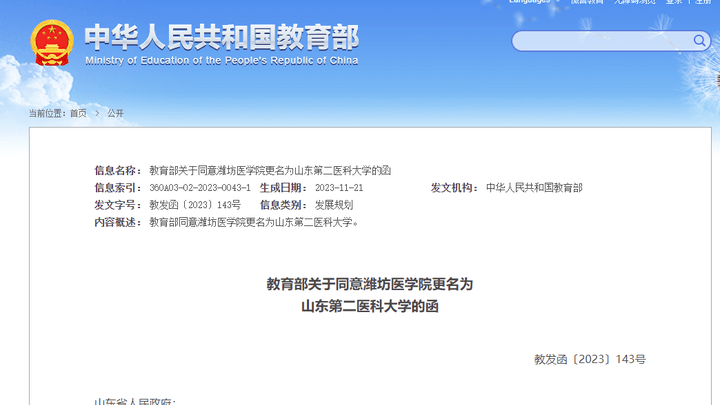Click the bold heading 教育部关于同意潍坊医学院更名为
Screen dimensions: 720x405
(x=370, y=284)
